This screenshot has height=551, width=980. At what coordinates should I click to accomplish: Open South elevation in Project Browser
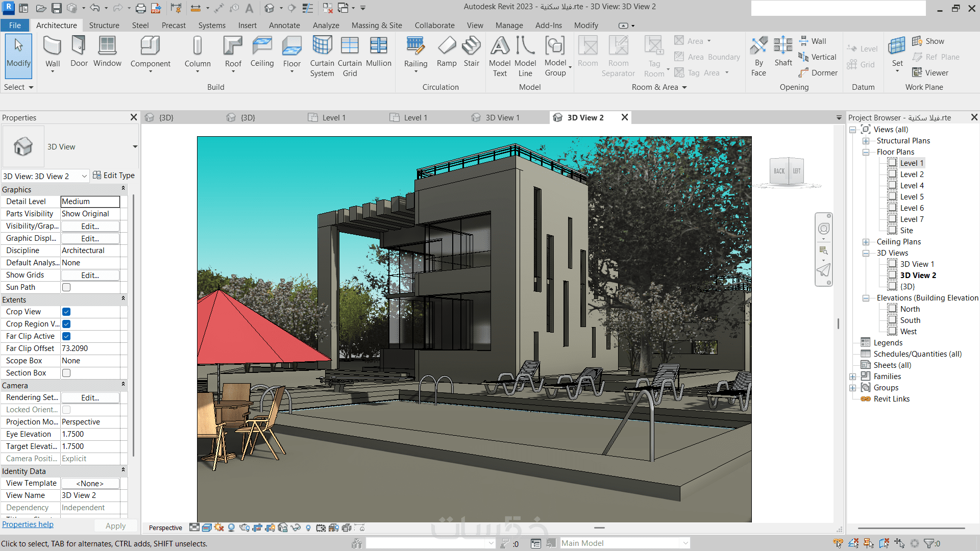910,320
